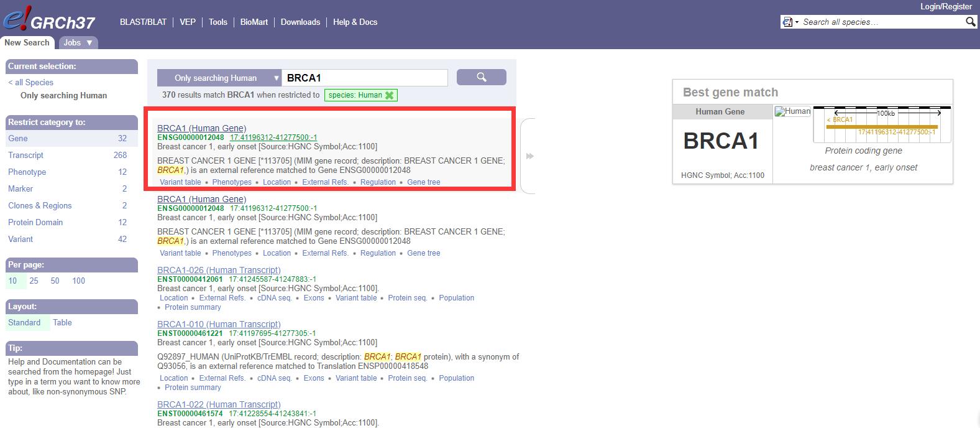The image size is (980, 428).
Task: Click the BRCA1 gene location diagram thumbnail
Action: pyautogui.click(x=882, y=124)
